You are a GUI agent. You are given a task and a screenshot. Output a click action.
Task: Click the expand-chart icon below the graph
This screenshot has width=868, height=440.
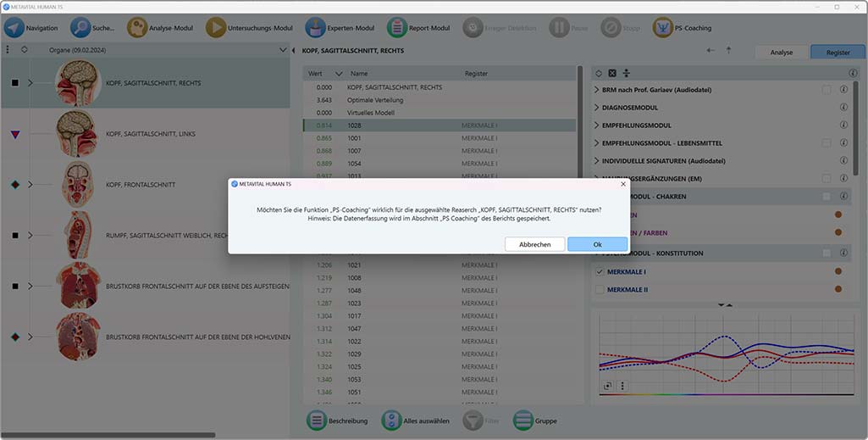coord(607,386)
